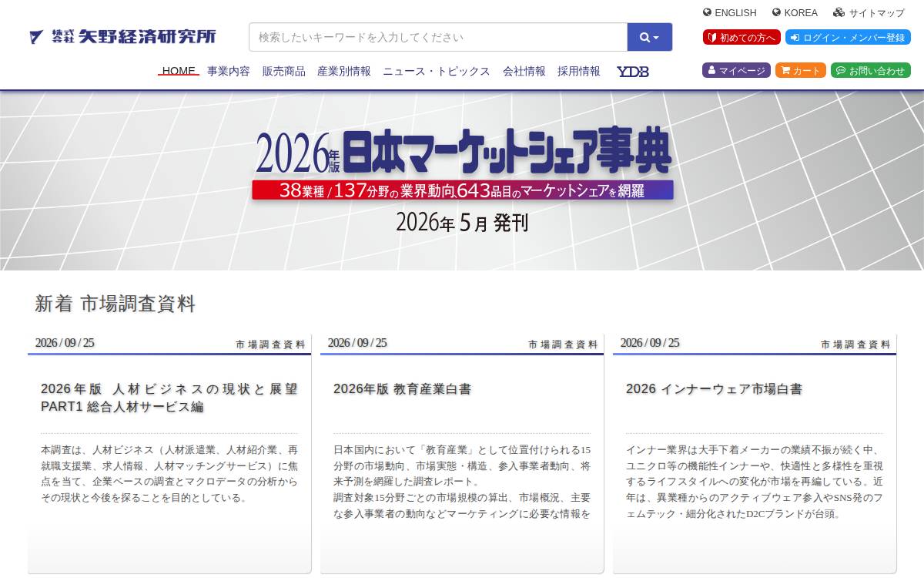
Task: Open the カート button
Action: (x=801, y=70)
